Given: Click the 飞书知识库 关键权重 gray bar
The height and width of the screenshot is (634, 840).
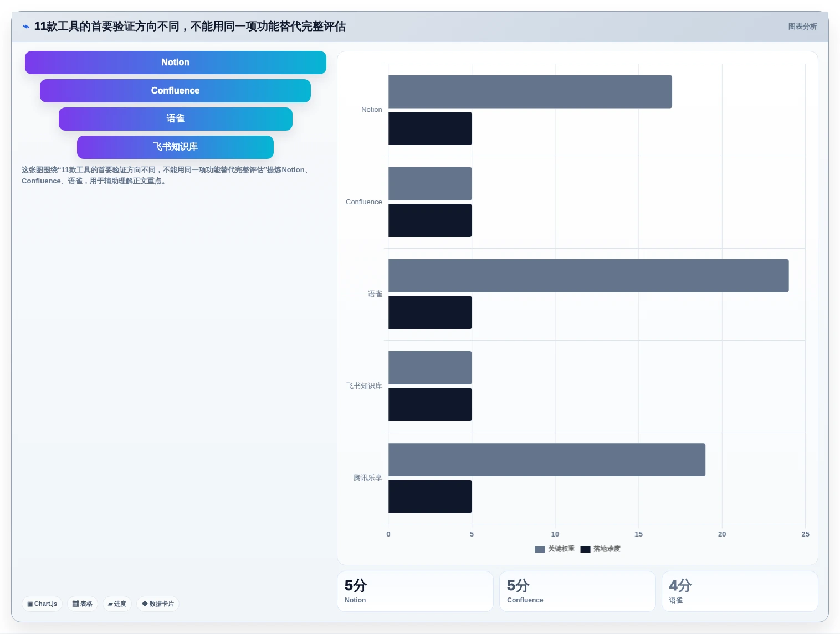Looking at the screenshot, I should click(430, 368).
